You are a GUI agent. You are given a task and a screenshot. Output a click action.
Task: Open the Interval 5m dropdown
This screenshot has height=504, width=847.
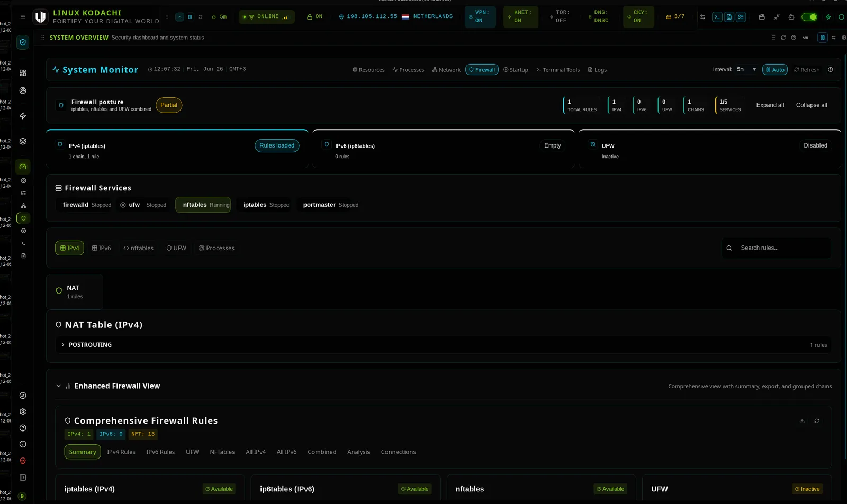pyautogui.click(x=746, y=70)
